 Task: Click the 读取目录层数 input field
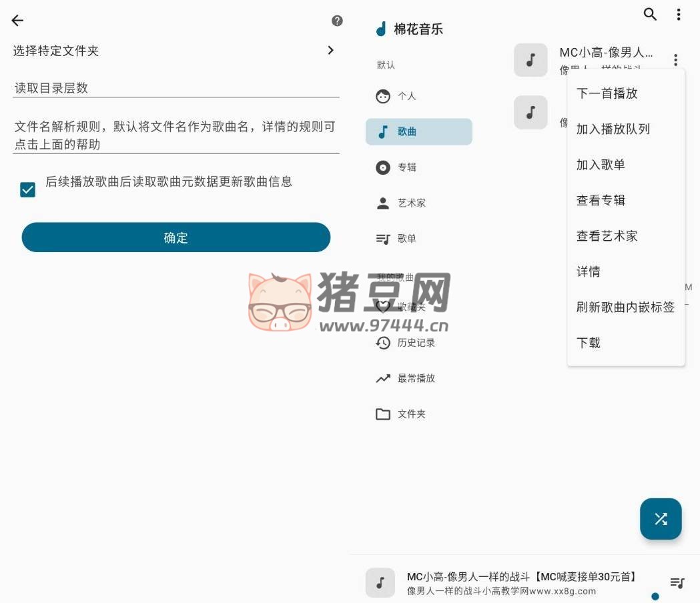[x=176, y=88]
